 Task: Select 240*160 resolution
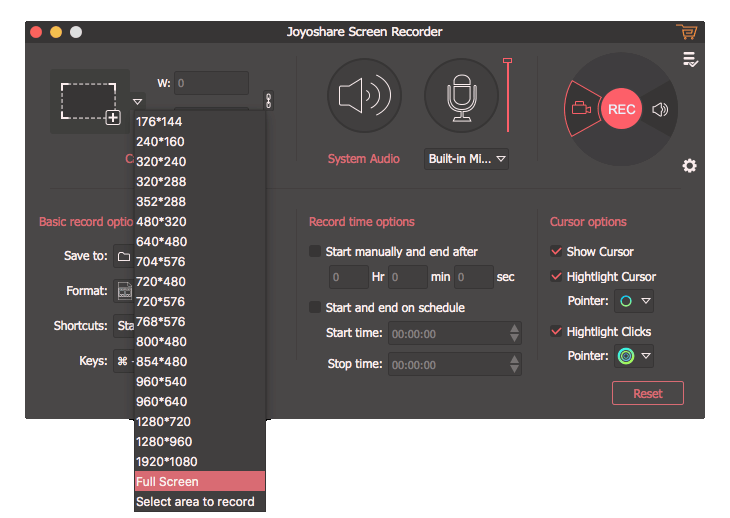[x=200, y=141]
